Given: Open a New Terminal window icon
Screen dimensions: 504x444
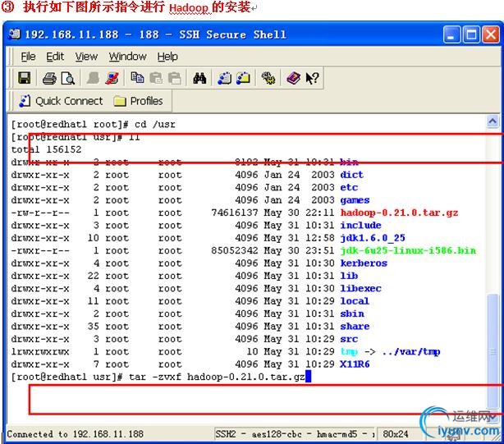Looking at the screenshot, I should pyautogui.click(x=224, y=78).
